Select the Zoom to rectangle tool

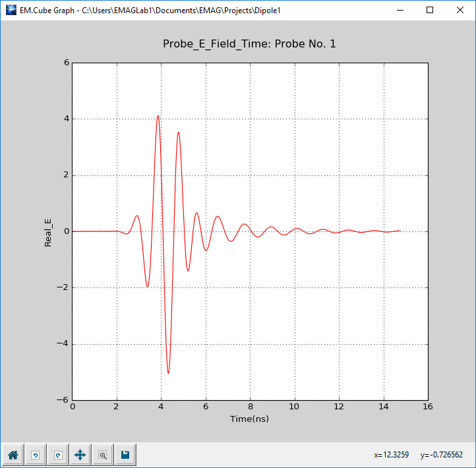(x=103, y=454)
